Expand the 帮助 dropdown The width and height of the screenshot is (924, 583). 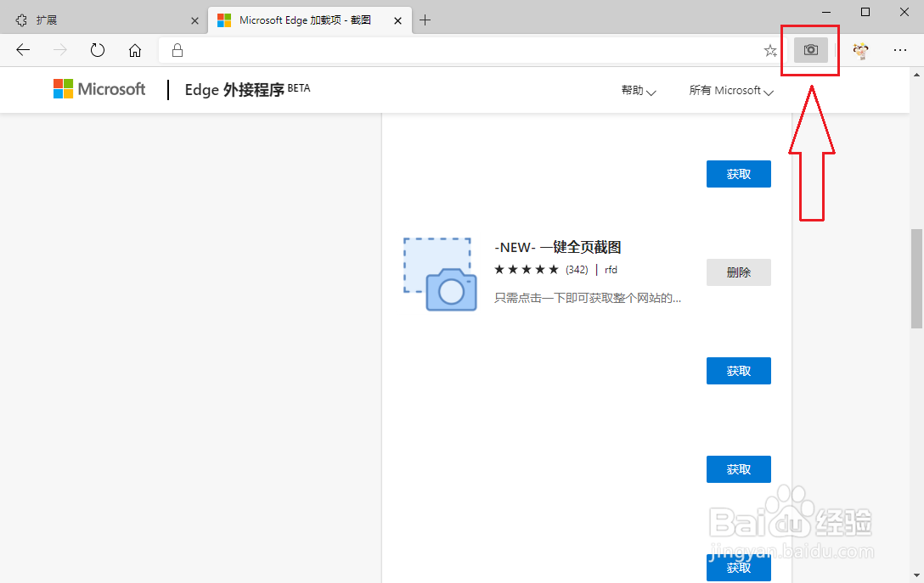tap(639, 91)
